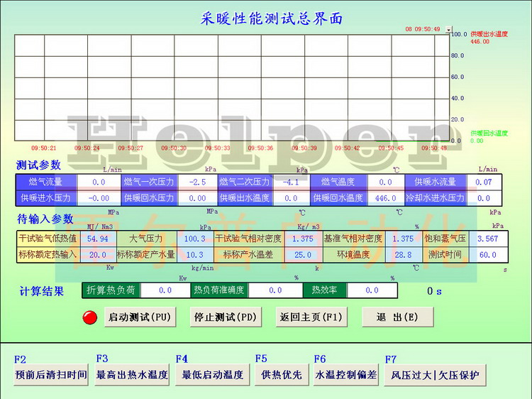Click the chart timestamp 08 09:50:49
The height and width of the screenshot is (399, 532).
(423, 29)
